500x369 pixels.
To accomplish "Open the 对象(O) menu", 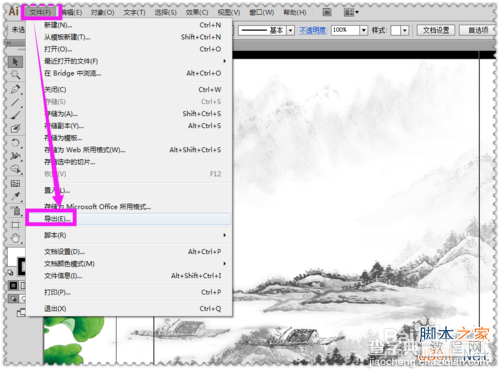I will [x=102, y=12].
